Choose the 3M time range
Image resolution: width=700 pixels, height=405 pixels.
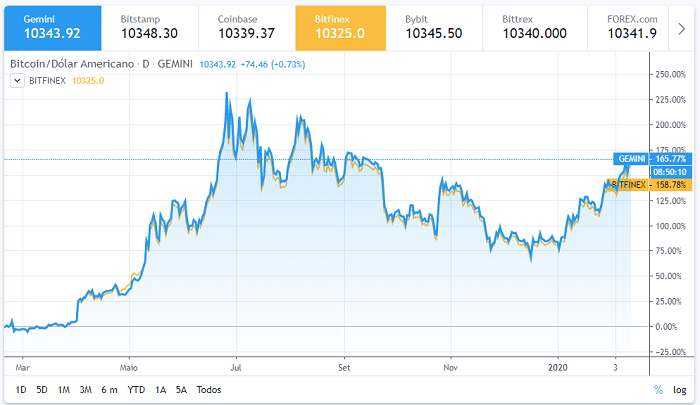[86, 389]
